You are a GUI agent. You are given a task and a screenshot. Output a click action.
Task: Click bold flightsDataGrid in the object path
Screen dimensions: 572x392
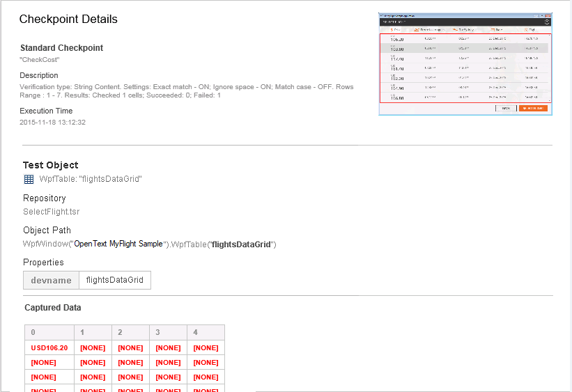(241, 244)
